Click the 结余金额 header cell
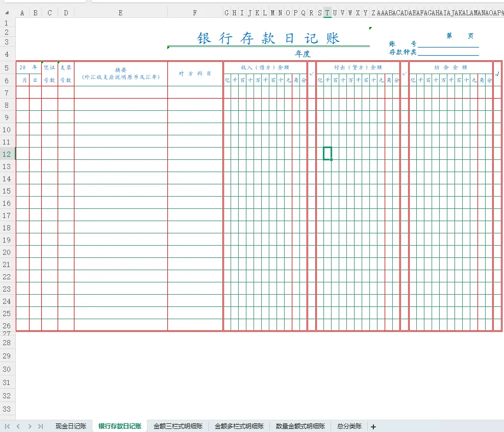The width and height of the screenshot is (504, 432). pos(450,67)
